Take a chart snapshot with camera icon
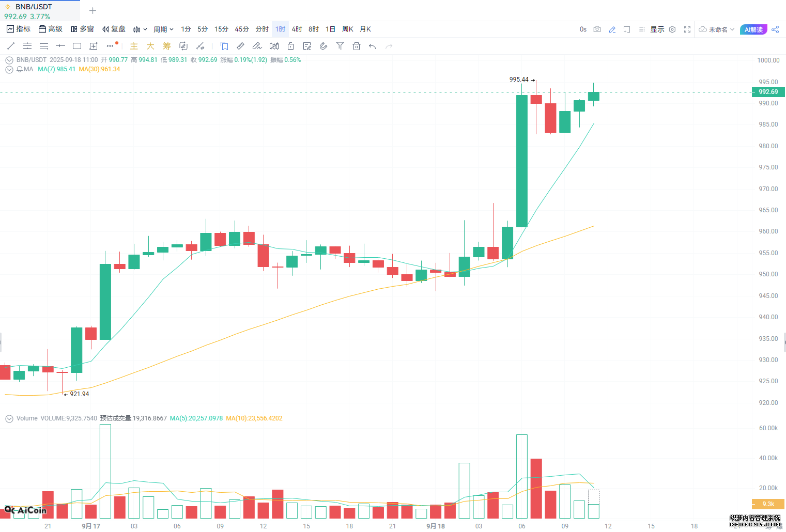This screenshot has width=786, height=532. point(597,29)
